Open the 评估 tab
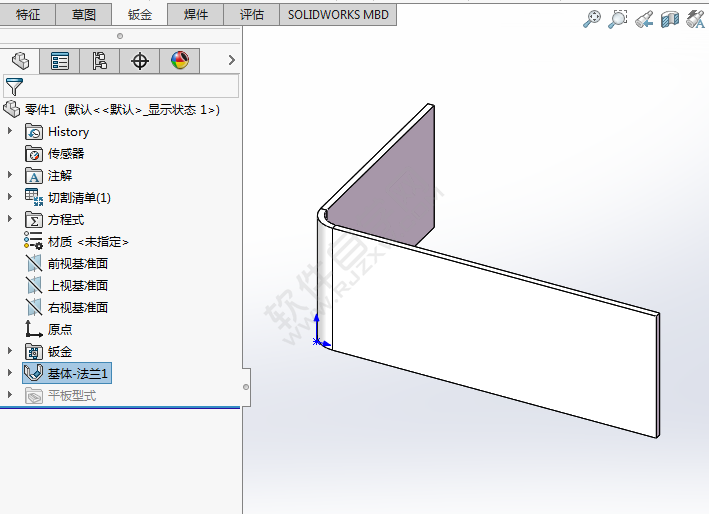 tap(252, 14)
